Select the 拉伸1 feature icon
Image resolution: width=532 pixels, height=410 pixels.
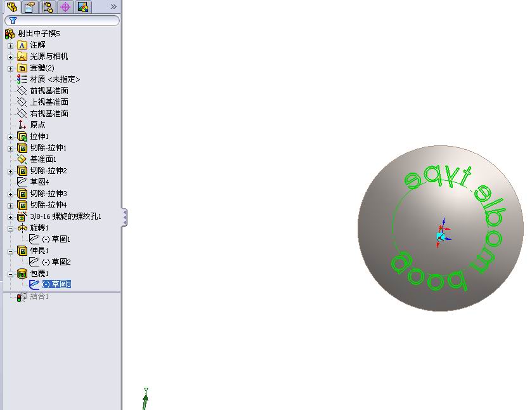22,136
